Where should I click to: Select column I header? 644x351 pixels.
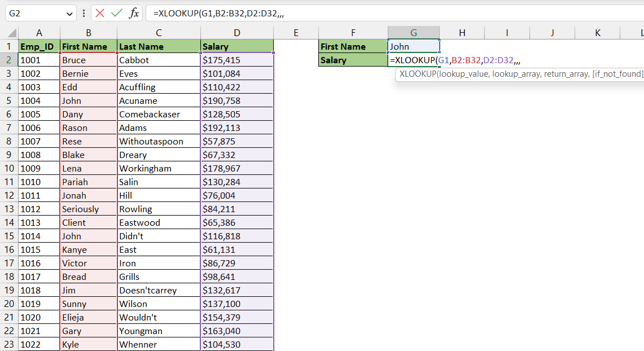[x=507, y=33]
